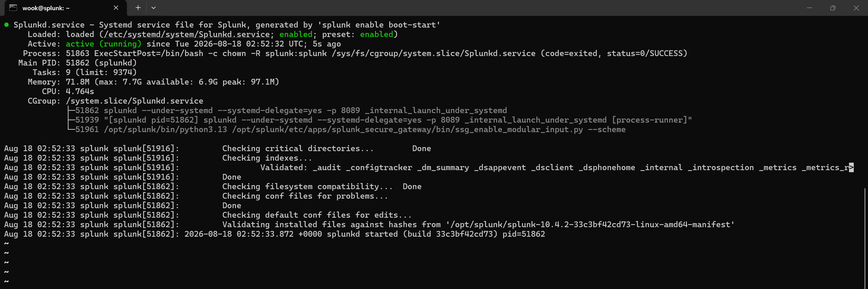This screenshot has width=868, height=289.
Task: Maximize the terminal window
Action: pos(833,8)
